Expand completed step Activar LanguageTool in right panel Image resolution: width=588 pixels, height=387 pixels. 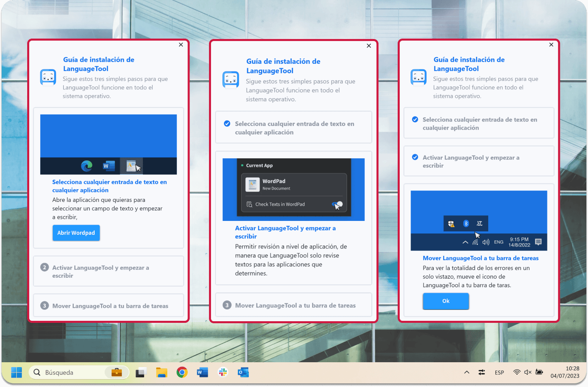click(x=479, y=161)
